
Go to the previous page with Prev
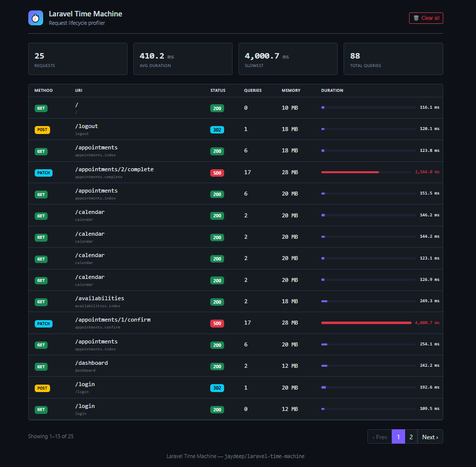tap(379, 437)
